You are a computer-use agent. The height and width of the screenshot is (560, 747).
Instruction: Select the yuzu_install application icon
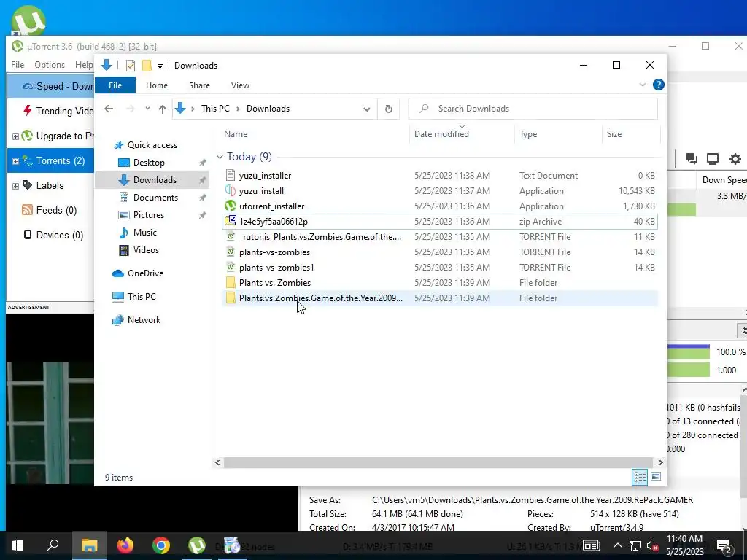pyautogui.click(x=231, y=191)
